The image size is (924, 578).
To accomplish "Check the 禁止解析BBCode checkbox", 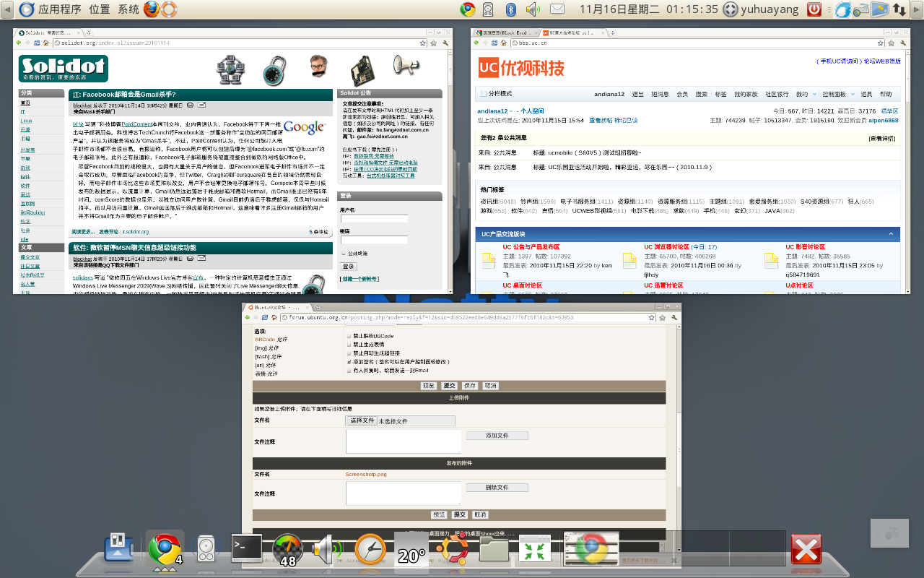I will tap(349, 336).
